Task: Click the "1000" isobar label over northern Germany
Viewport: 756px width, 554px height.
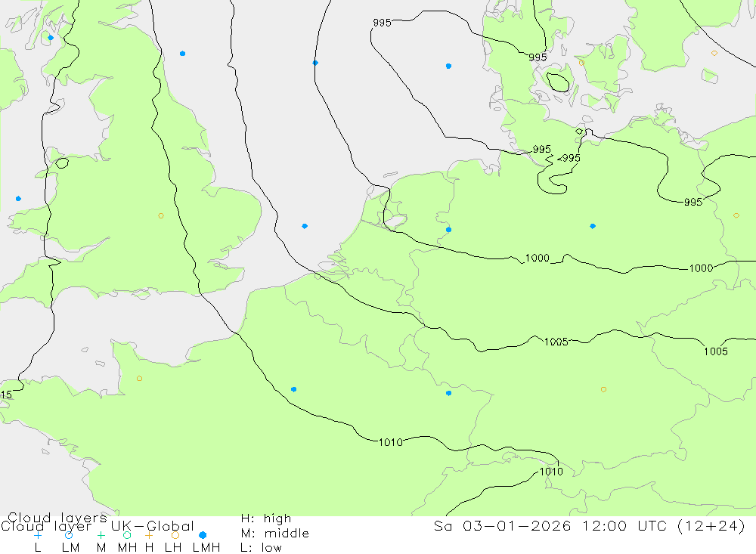Action: point(537,258)
